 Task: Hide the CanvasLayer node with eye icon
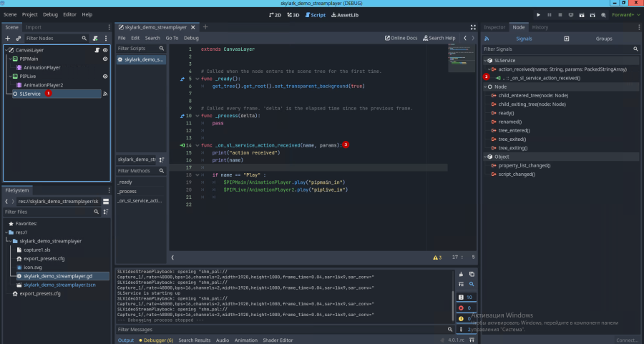[x=105, y=50]
